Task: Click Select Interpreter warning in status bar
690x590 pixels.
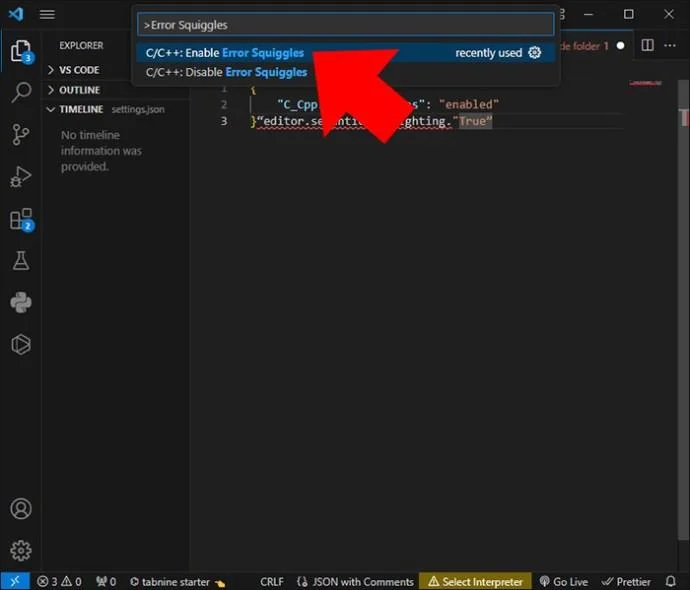Action: [x=475, y=582]
